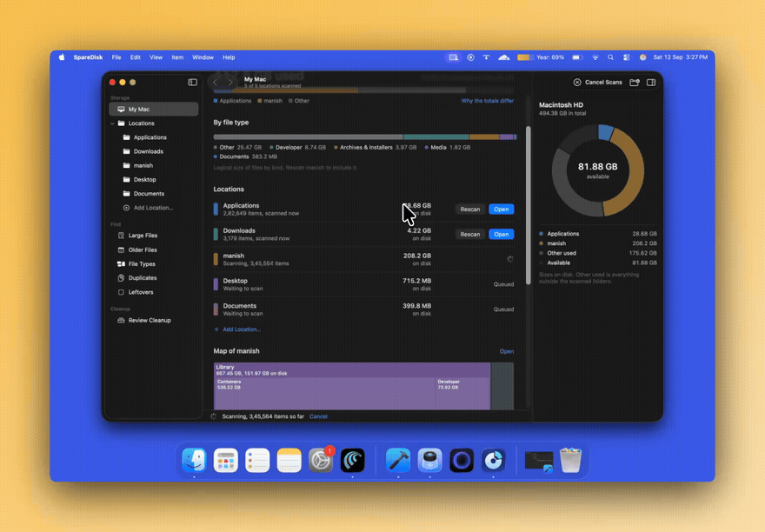Open Finder from the Dock
The width and height of the screenshot is (765, 532).
click(194, 460)
